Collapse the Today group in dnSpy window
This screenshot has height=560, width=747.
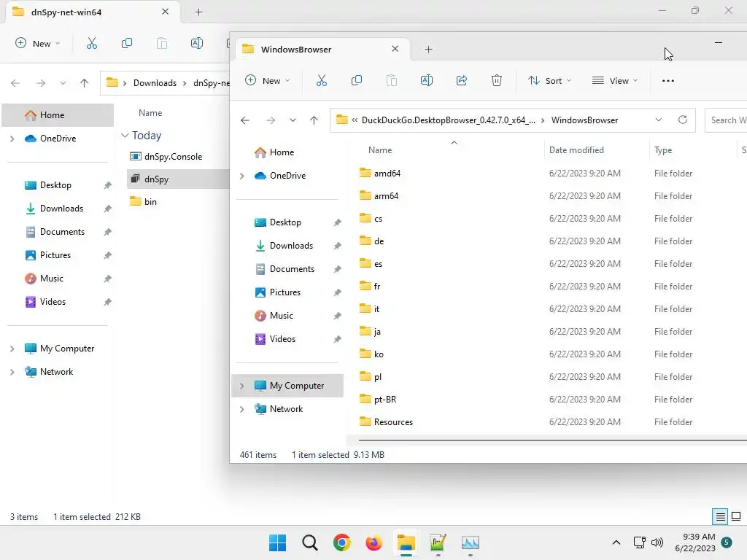pyautogui.click(x=125, y=135)
